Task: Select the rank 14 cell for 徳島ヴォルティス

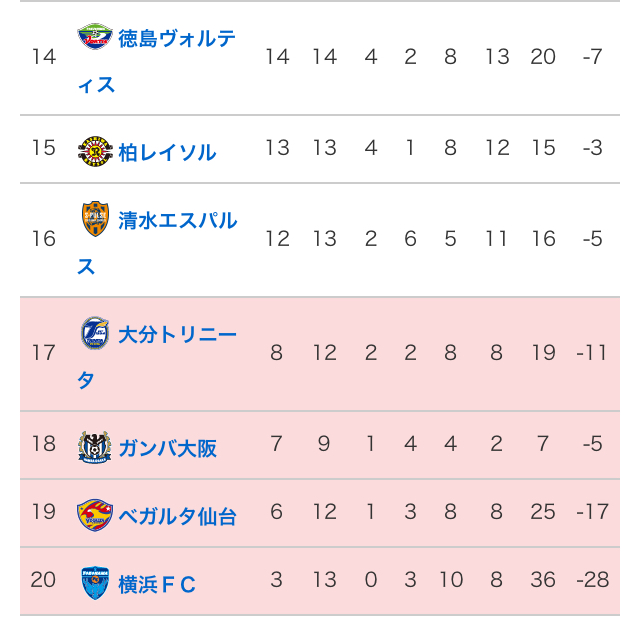Action: [x=43, y=57]
